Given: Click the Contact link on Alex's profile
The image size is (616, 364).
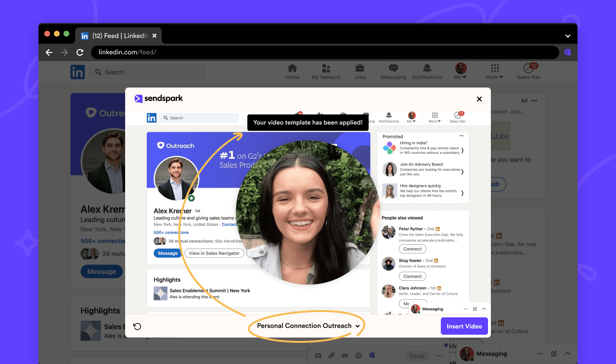Looking at the screenshot, I should 230,225.
